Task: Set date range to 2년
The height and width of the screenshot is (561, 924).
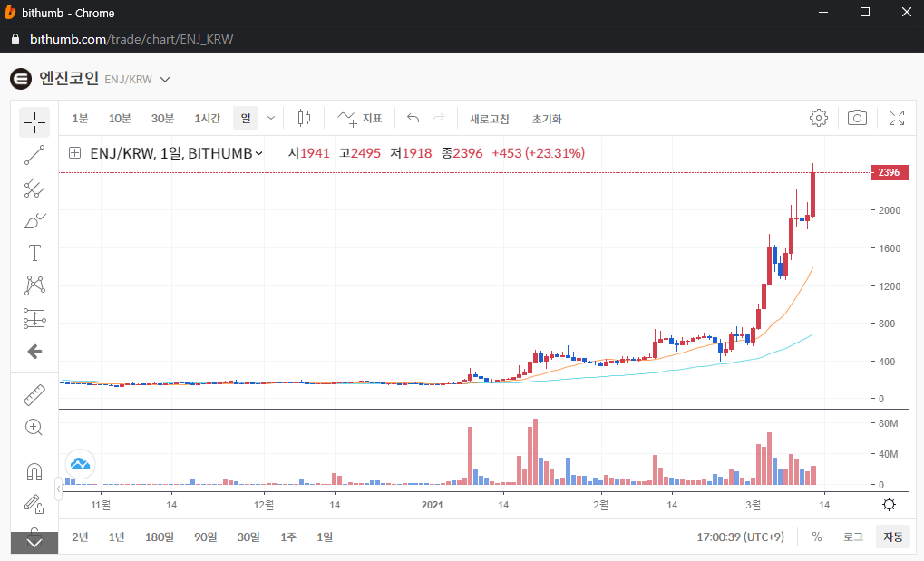Action: (80, 537)
